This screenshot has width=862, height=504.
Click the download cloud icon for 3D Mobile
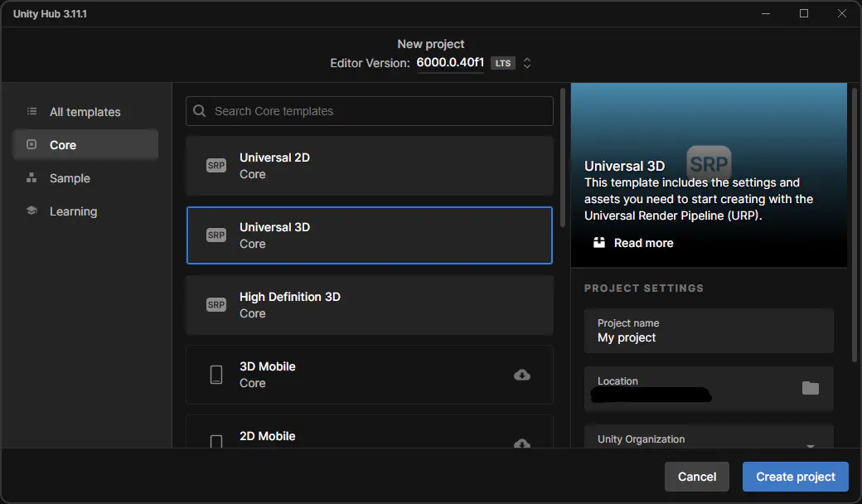(522, 375)
